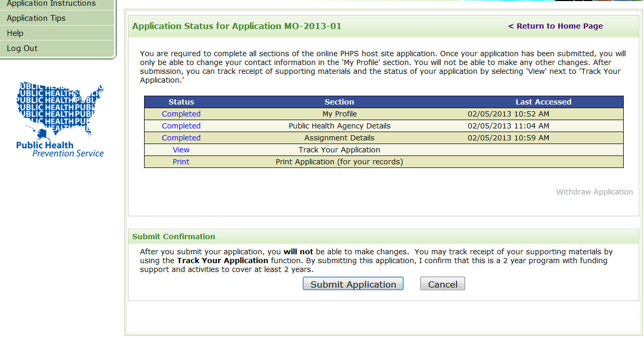Select the Track Your Application section cell

(x=339, y=150)
